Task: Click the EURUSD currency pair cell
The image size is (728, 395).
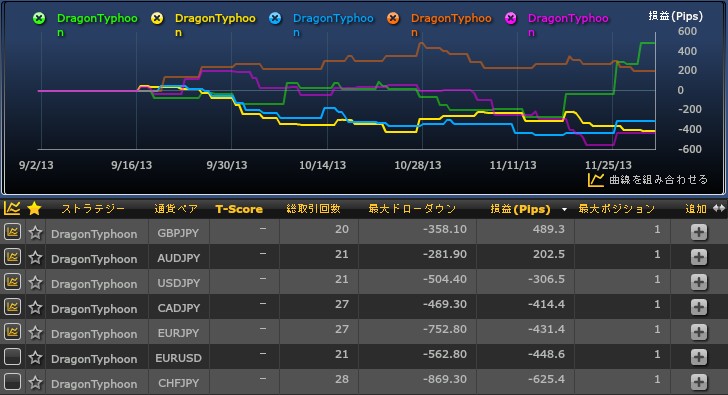Action: pos(178,358)
